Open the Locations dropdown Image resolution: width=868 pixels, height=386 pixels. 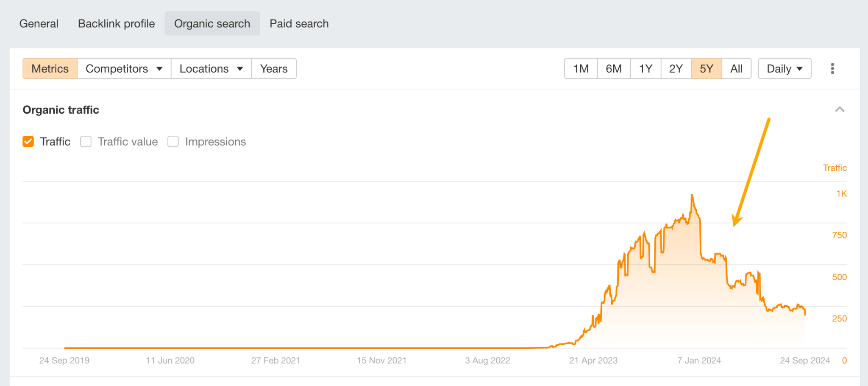[x=210, y=68]
